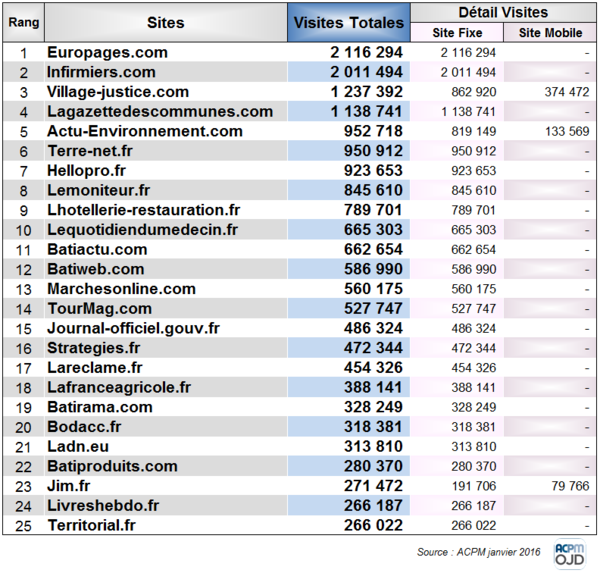Select the Lequotidiendumedecin.fr site name

coord(142,230)
